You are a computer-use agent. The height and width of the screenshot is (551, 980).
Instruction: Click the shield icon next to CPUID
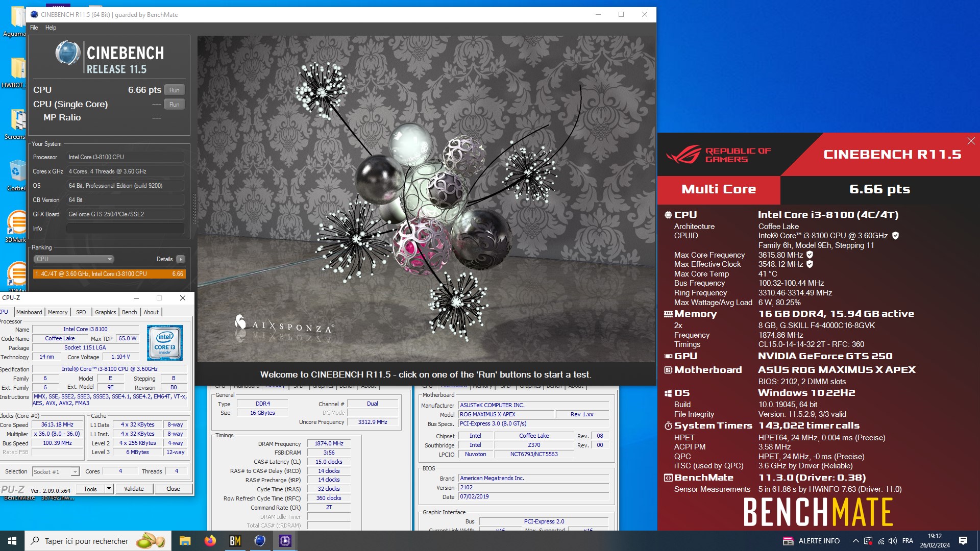pos(895,236)
